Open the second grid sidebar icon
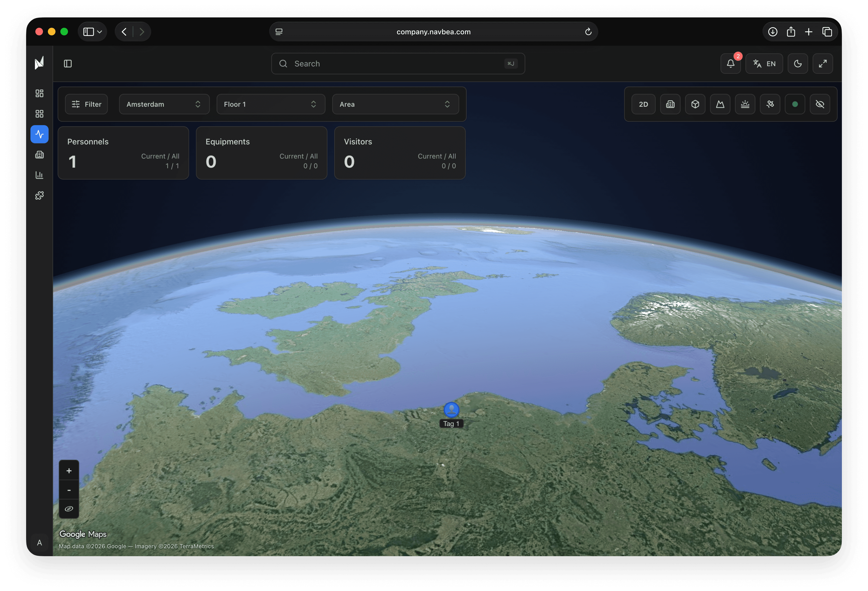Viewport: 868px width, 591px height. [39, 114]
